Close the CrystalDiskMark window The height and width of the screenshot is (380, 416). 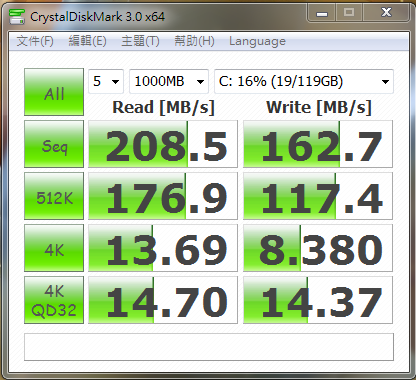(386, 13)
